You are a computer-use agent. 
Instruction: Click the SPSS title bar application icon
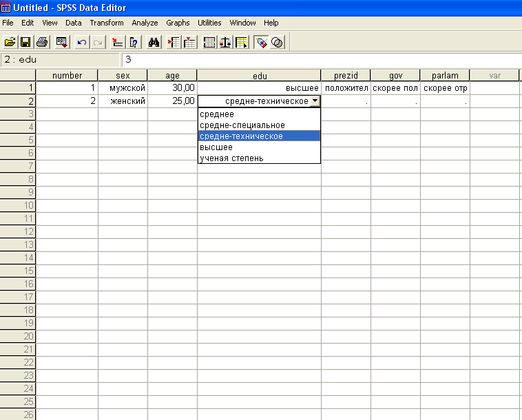(x=6, y=7)
